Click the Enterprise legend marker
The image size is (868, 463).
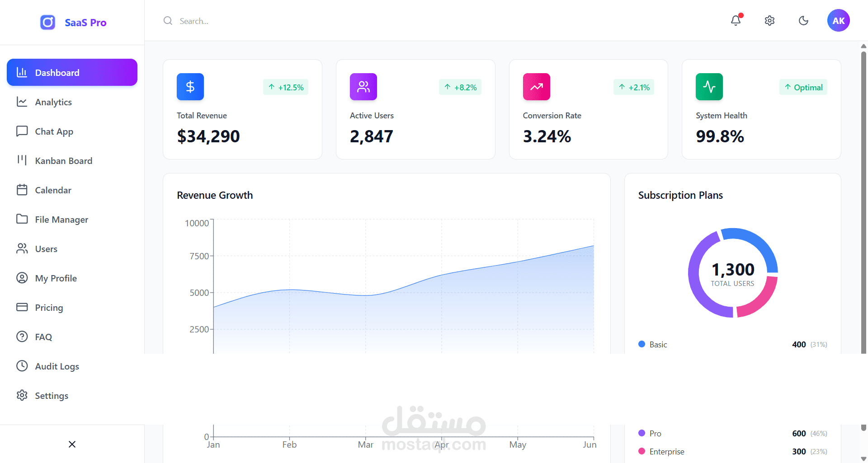(x=642, y=451)
